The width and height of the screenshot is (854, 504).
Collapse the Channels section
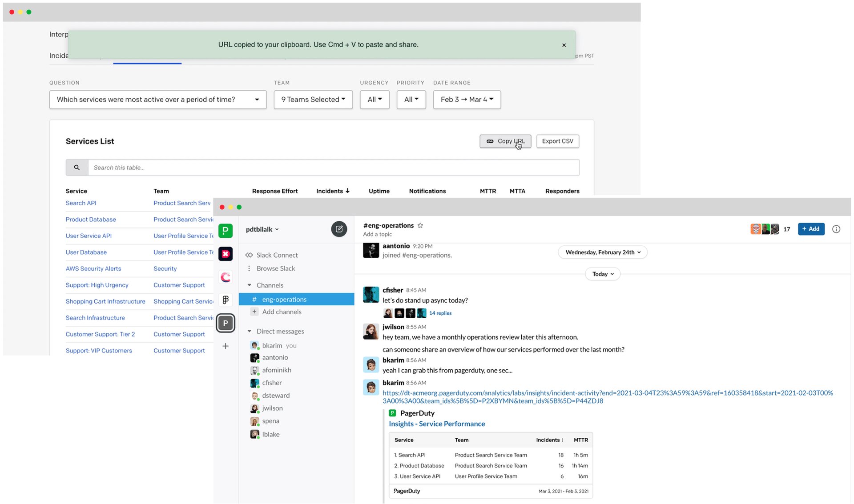(x=250, y=285)
